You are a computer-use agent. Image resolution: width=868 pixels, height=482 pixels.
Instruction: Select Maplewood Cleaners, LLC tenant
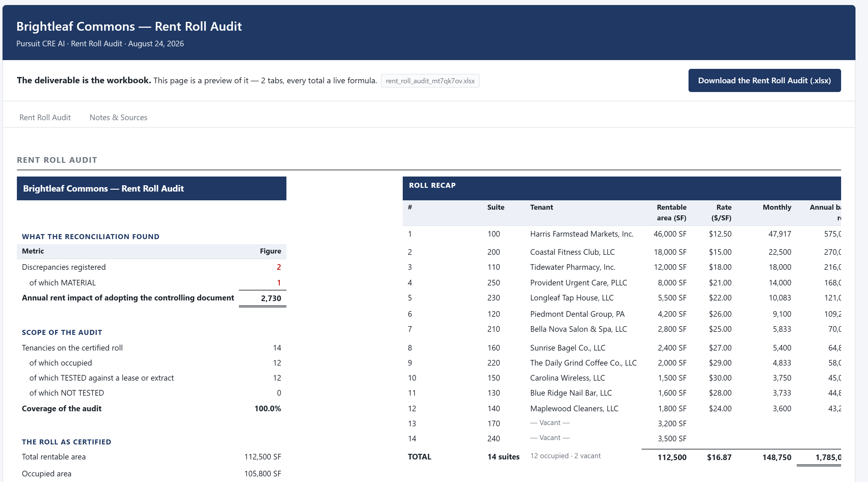[x=574, y=408]
